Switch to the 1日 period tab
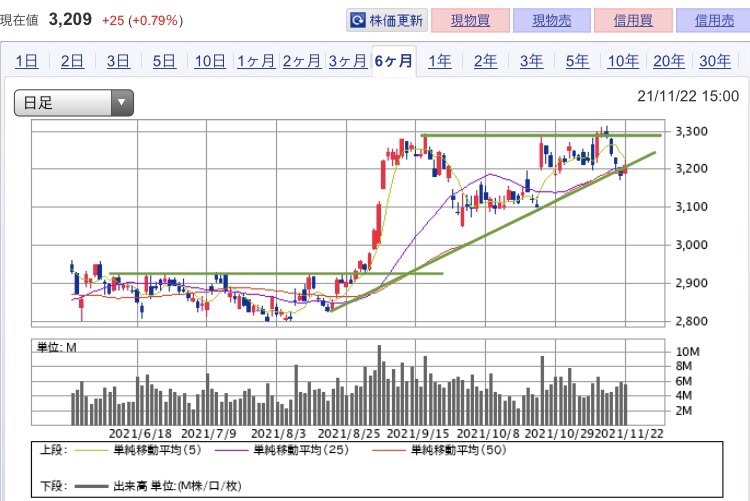This screenshot has height=501, width=750. [26, 61]
